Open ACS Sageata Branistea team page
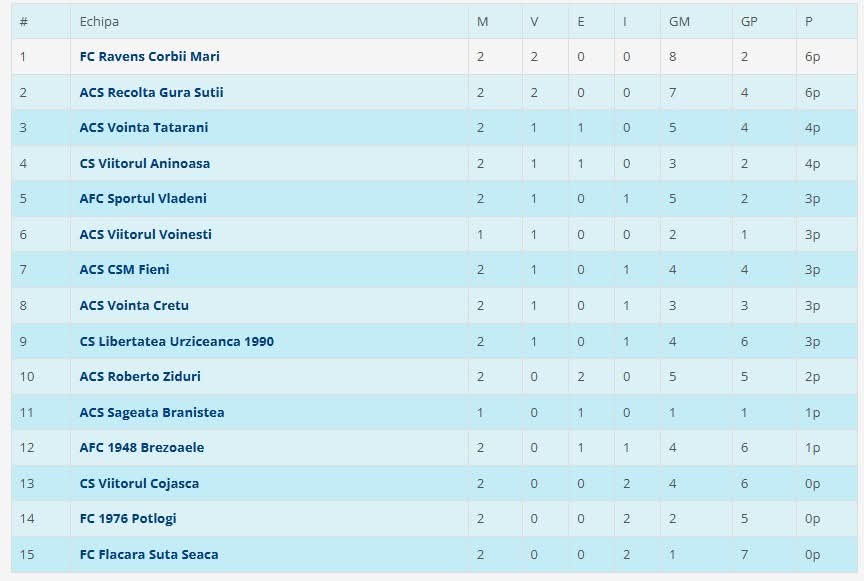This screenshot has height=581, width=864. pos(152,413)
